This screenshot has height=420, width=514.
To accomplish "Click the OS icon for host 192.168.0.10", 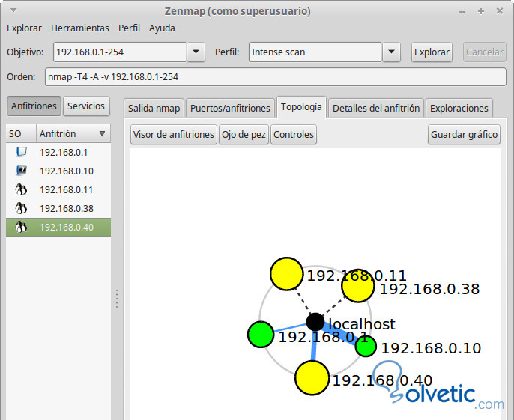I will tap(21, 171).
